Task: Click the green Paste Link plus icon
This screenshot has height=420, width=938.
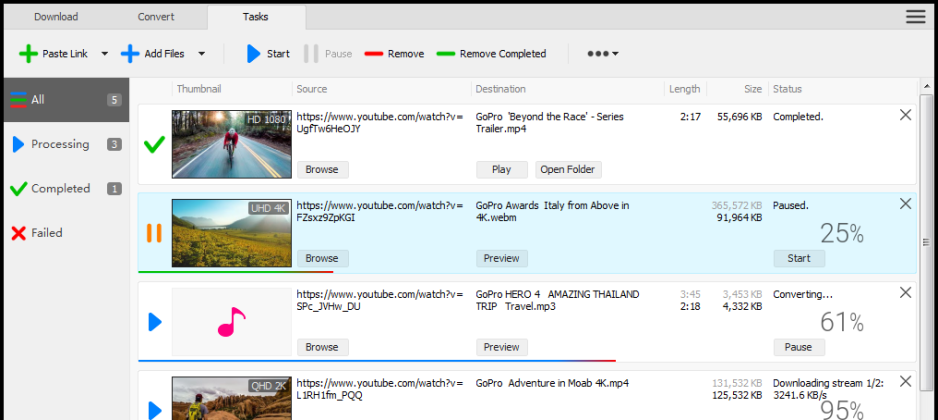Action: coord(28,54)
